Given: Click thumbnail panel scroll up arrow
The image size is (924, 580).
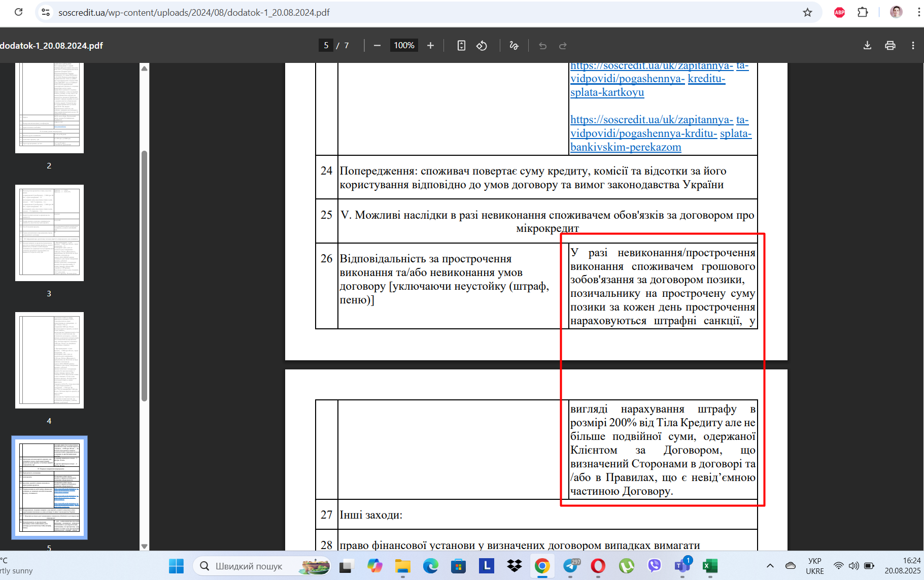Looking at the screenshot, I should 144,68.
